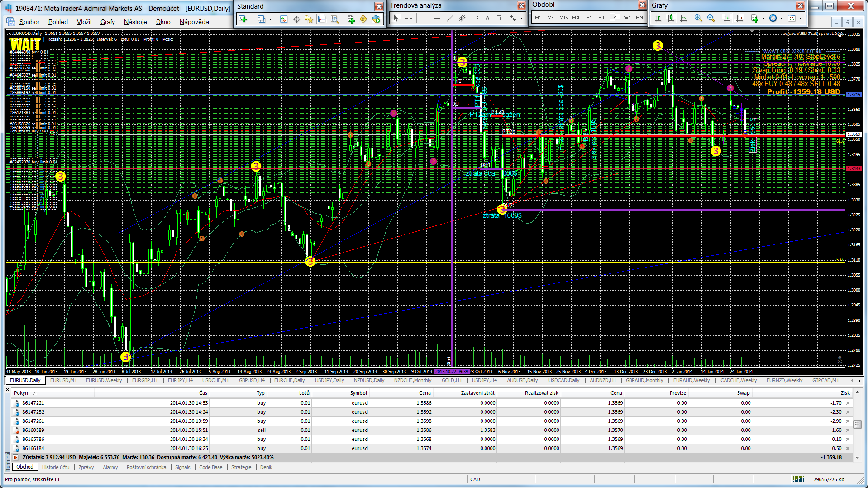Image resolution: width=868 pixels, height=488 pixels.
Task: Open the Nápověda menu
Action: (x=194, y=22)
